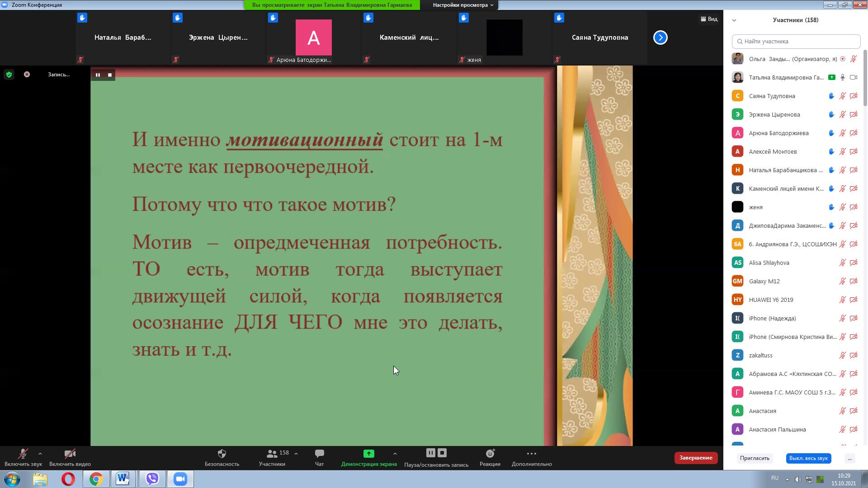
Task: Open the Security shield icon
Action: click(x=222, y=454)
